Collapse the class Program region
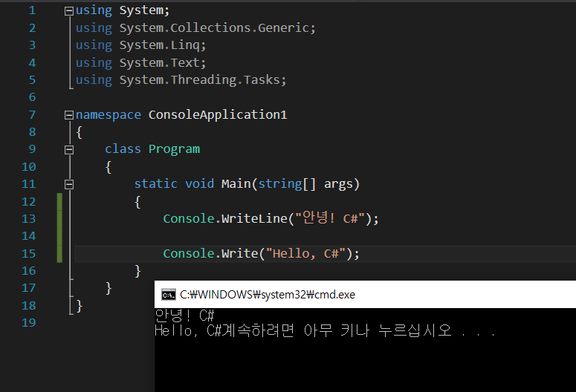Image resolution: width=576 pixels, height=392 pixels. pos(69,150)
